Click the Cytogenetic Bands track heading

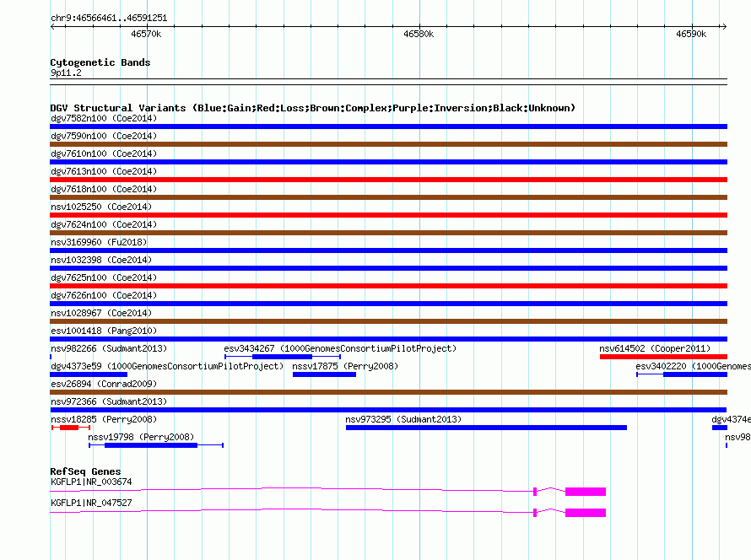tap(100, 62)
